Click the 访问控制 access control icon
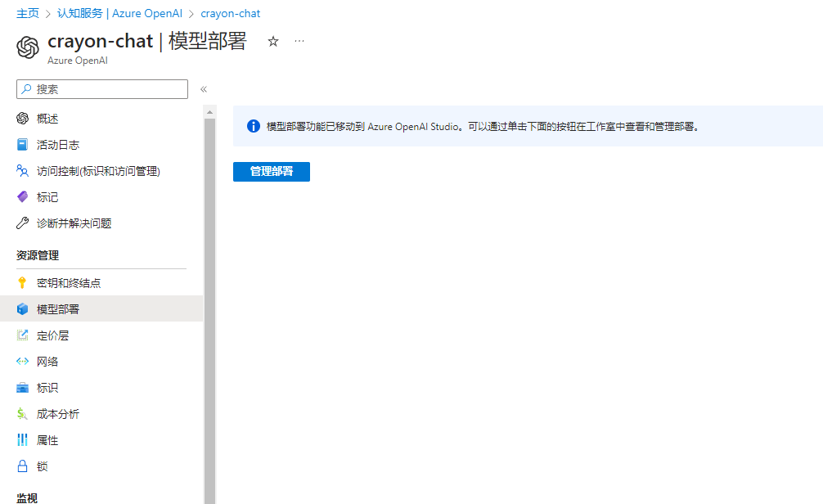This screenshot has width=823, height=504. [x=23, y=171]
